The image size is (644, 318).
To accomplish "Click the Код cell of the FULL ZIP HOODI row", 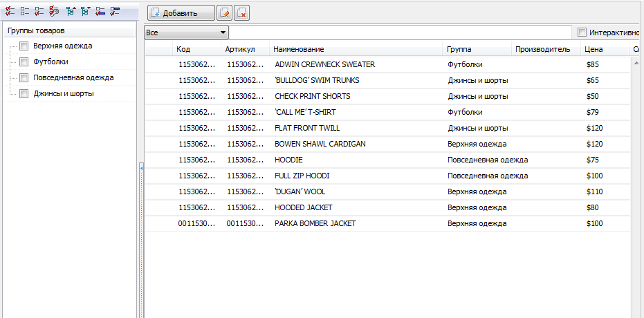I will tap(196, 176).
